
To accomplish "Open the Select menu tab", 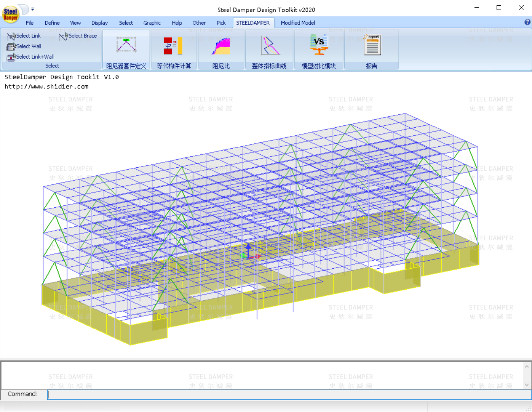I will click(126, 23).
